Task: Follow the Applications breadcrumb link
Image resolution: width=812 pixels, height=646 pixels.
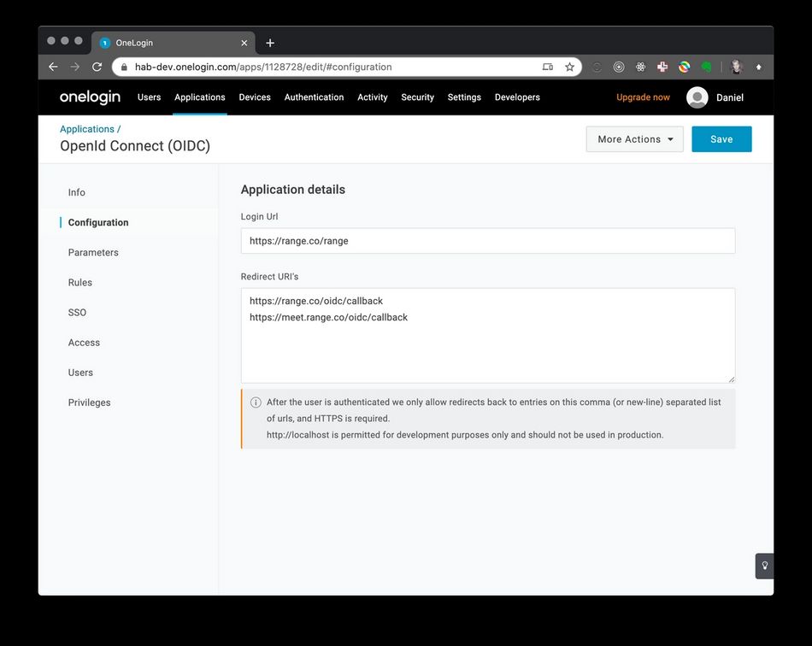Action: [x=87, y=129]
